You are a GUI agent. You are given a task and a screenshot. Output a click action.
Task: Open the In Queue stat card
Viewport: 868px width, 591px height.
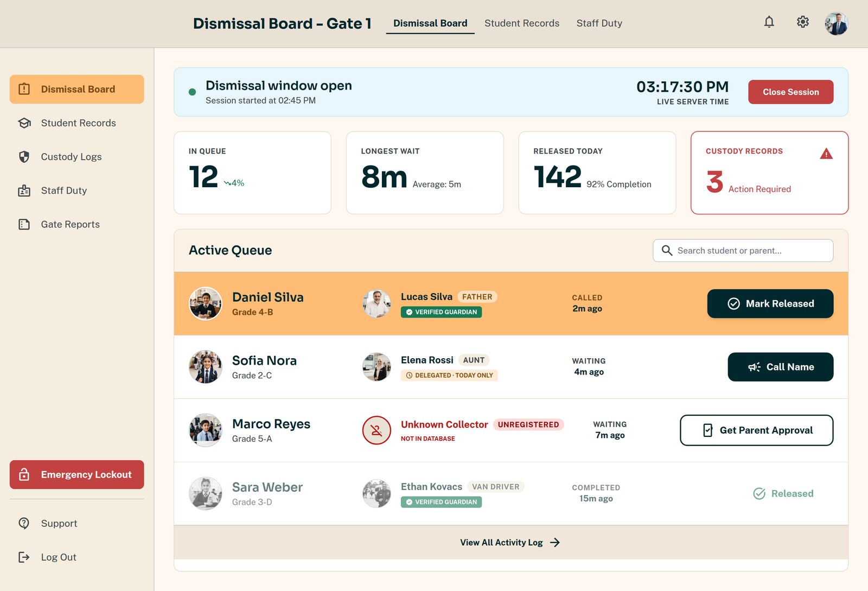click(x=252, y=173)
